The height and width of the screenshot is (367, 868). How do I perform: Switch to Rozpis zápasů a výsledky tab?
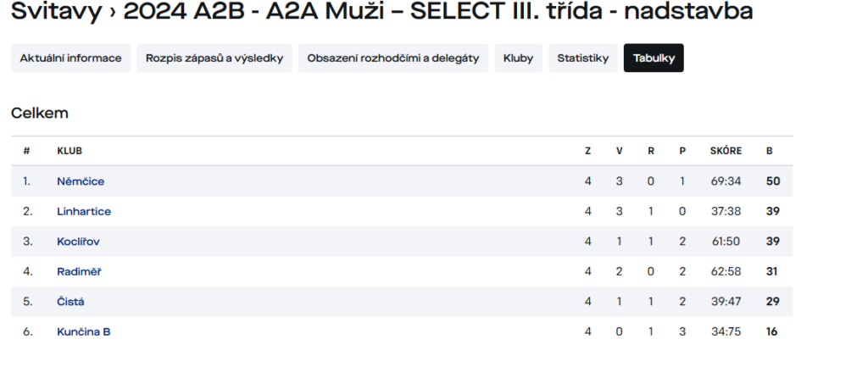[214, 58]
